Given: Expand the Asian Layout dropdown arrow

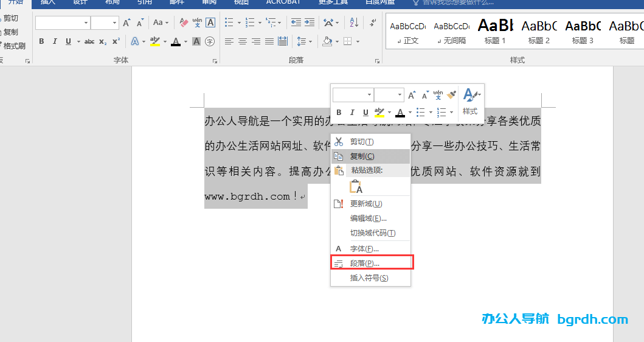Looking at the screenshot, I should click(x=337, y=23).
